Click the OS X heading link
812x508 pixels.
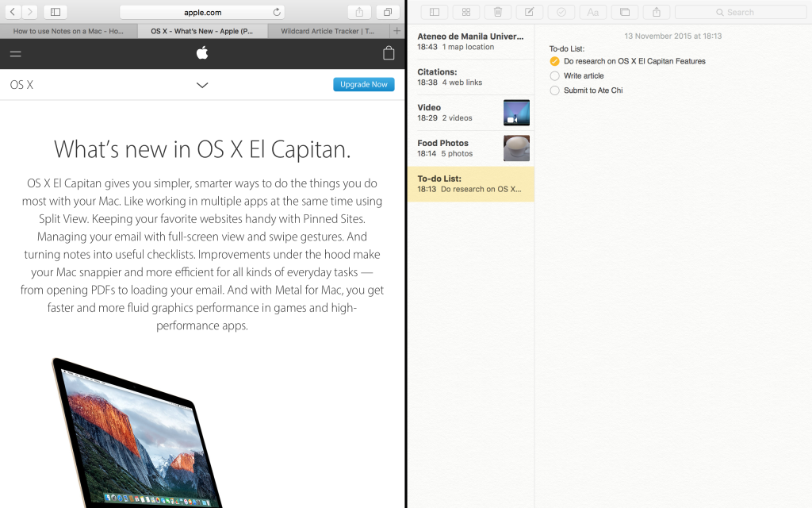tap(21, 85)
